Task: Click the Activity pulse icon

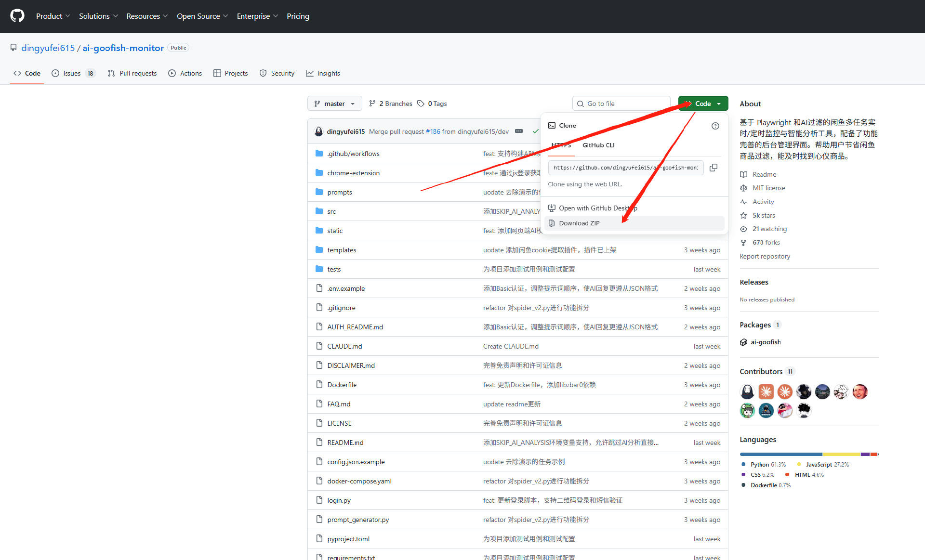Action: pos(743,202)
